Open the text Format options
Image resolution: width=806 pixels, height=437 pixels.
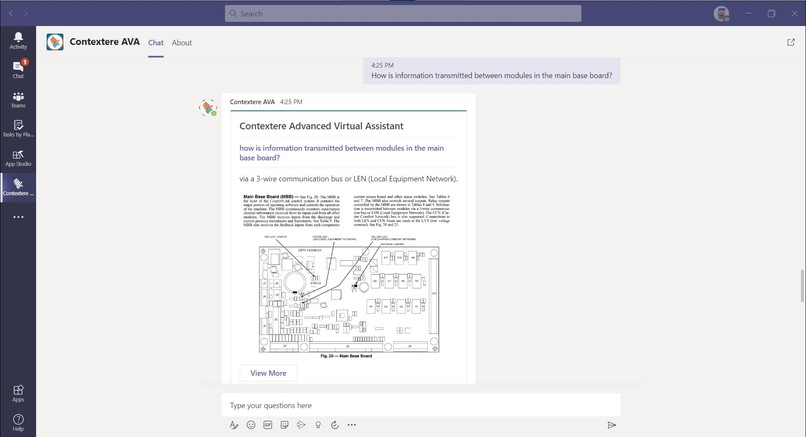pos(234,425)
